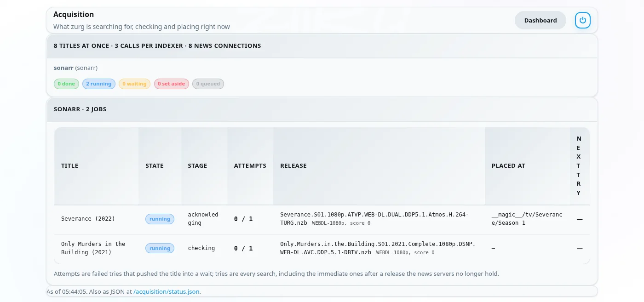The width and height of the screenshot is (644, 302).
Task: Click the Only Murders row next try dash
Action: pos(580,249)
